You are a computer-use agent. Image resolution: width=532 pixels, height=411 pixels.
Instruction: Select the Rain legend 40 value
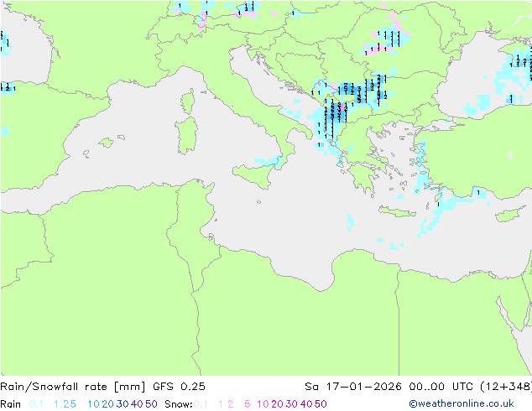coord(137,404)
